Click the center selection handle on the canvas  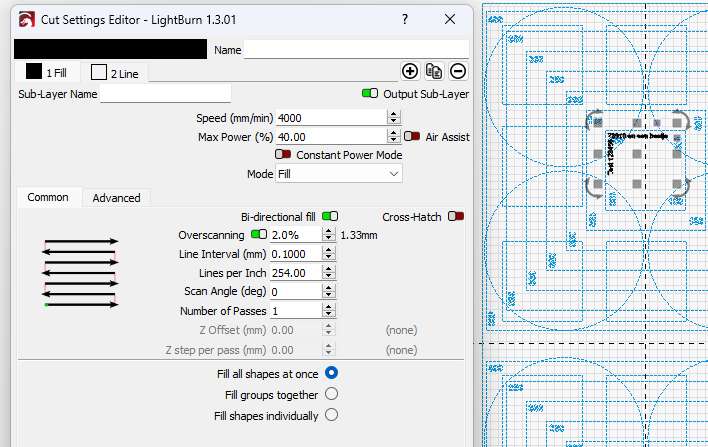coord(637,154)
